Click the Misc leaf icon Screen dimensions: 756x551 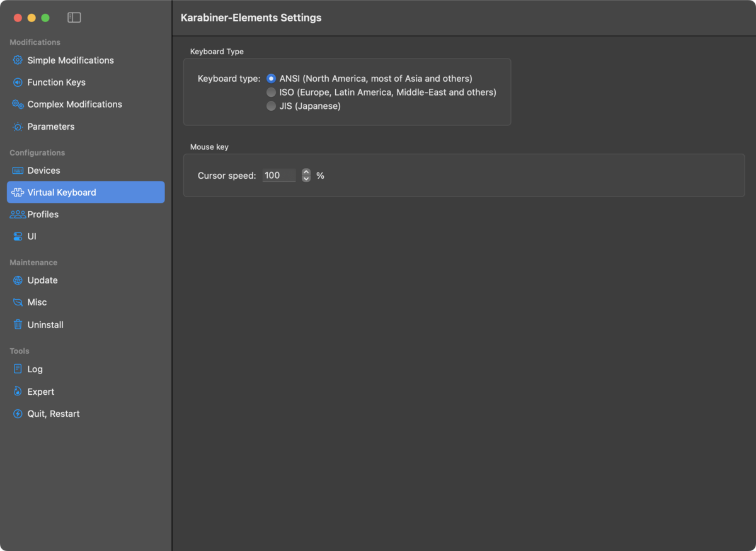[x=18, y=302]
